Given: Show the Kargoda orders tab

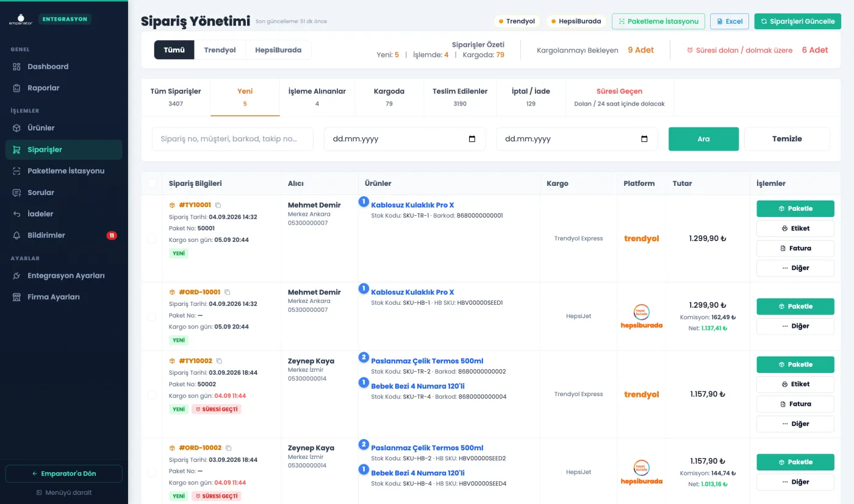Looking at the screenshot, I should pyautogui.click(x=389, y=97).
